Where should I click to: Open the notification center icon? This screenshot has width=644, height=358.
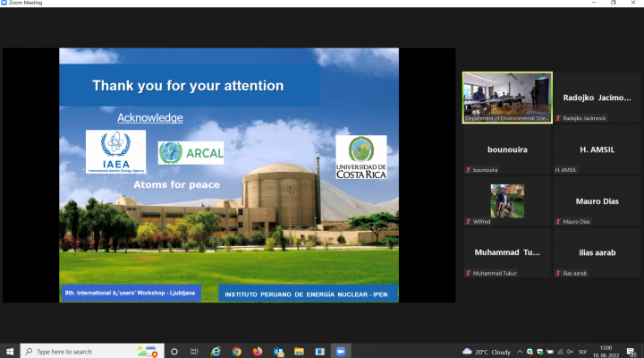(x=631, y=352)
